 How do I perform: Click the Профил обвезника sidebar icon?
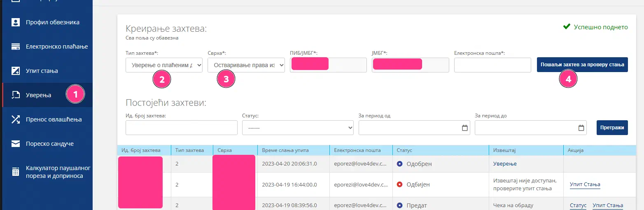[16, 22]
